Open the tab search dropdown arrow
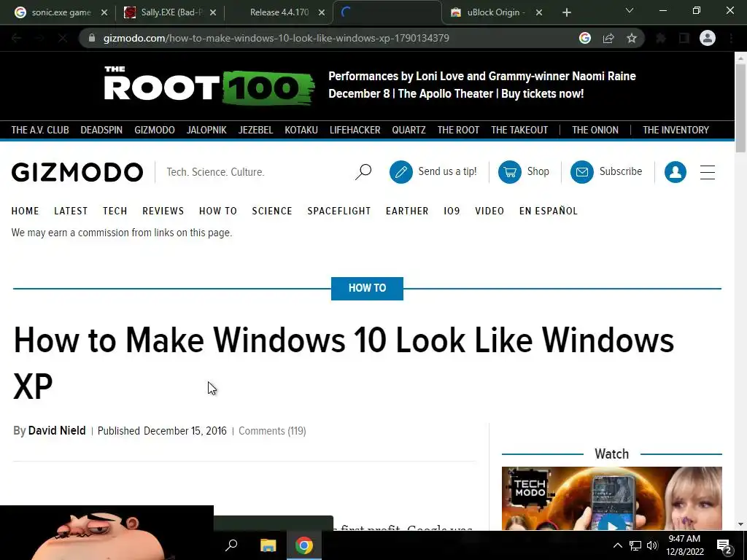The height and width of the screenshot is (560, 747). coord(630,10)
